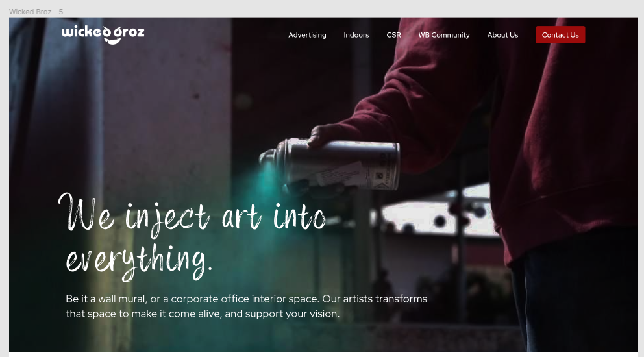Click the red Contact Us button

coord(560,35)
